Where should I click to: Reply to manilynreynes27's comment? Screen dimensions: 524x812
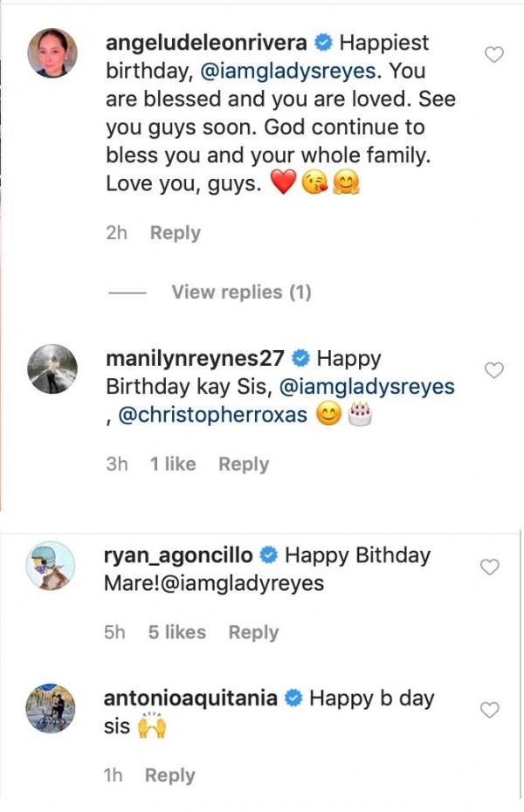(243, 464)
